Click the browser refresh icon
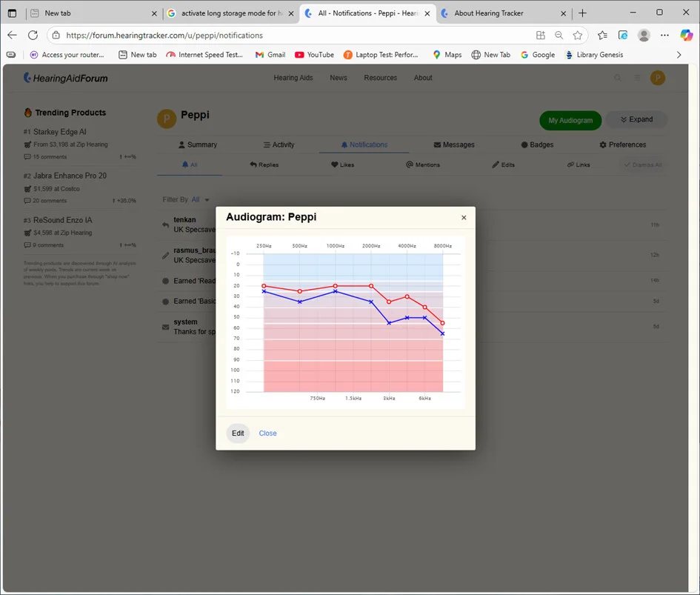 tap(33, 36)
